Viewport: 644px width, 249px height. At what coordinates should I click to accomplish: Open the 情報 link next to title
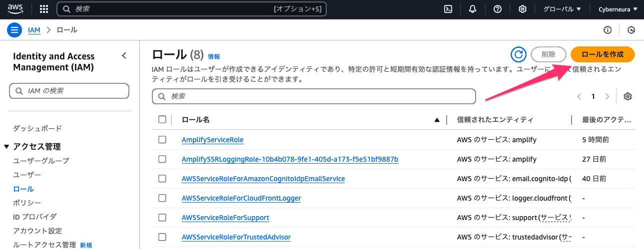click(x=214, y=57)
